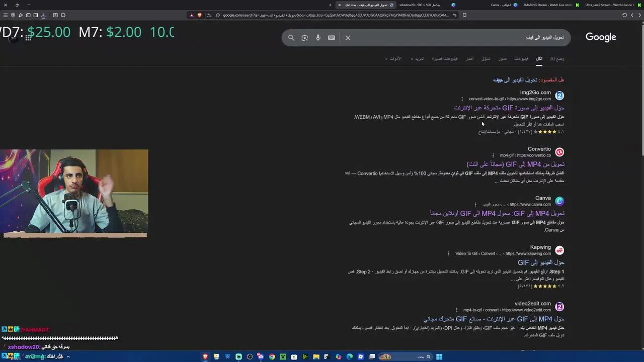Select the أخبار news filter tab
Screen dimensions: 644x362
click(469, 59)
